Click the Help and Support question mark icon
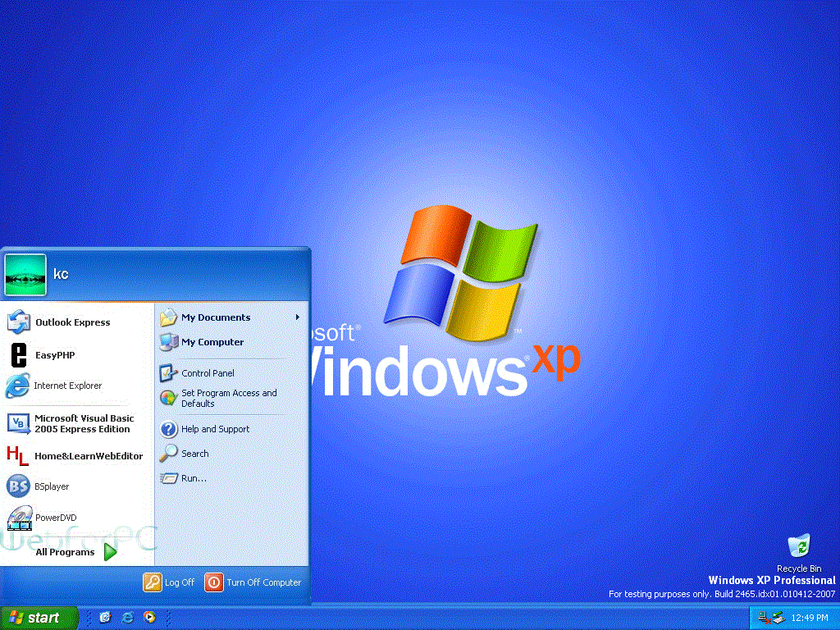Screen dimensions: 840x630 pos(168,428)
